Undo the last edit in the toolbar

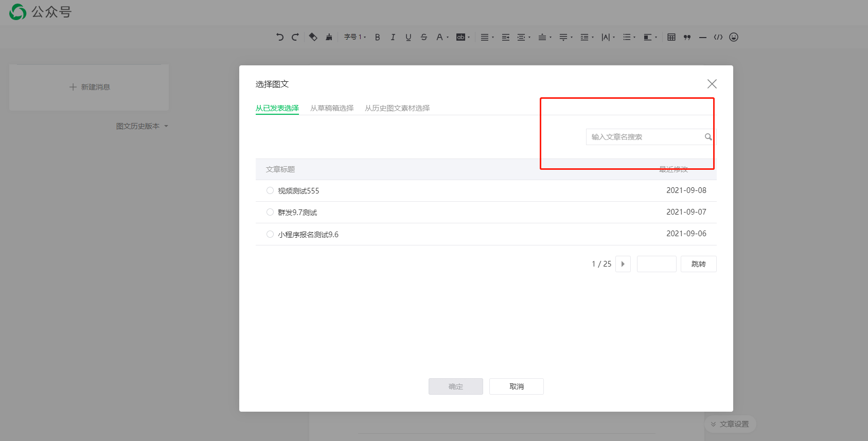click(280, 37)
